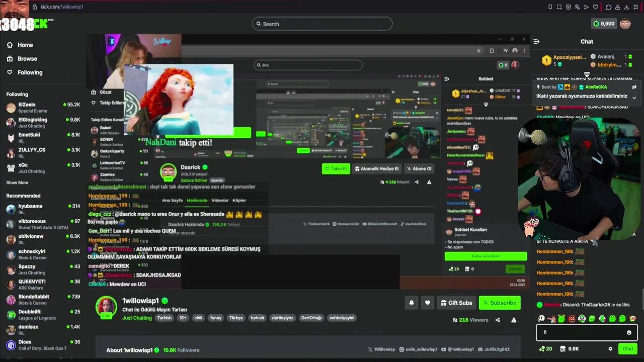Open the X link 1Willowisp
Image resolution: width=644 pixels, height=362 pixels.
[381, 349]
